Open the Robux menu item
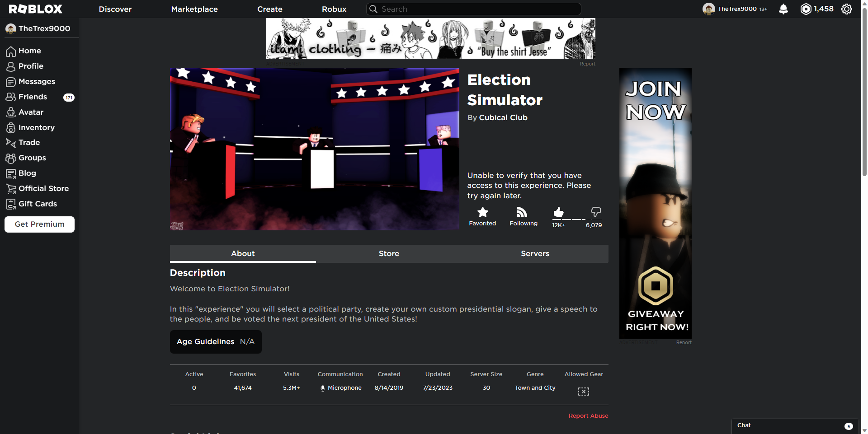Image resolution: width=868 pixels, height=434 pixels. pyautogui.click(x=334, y=9)
